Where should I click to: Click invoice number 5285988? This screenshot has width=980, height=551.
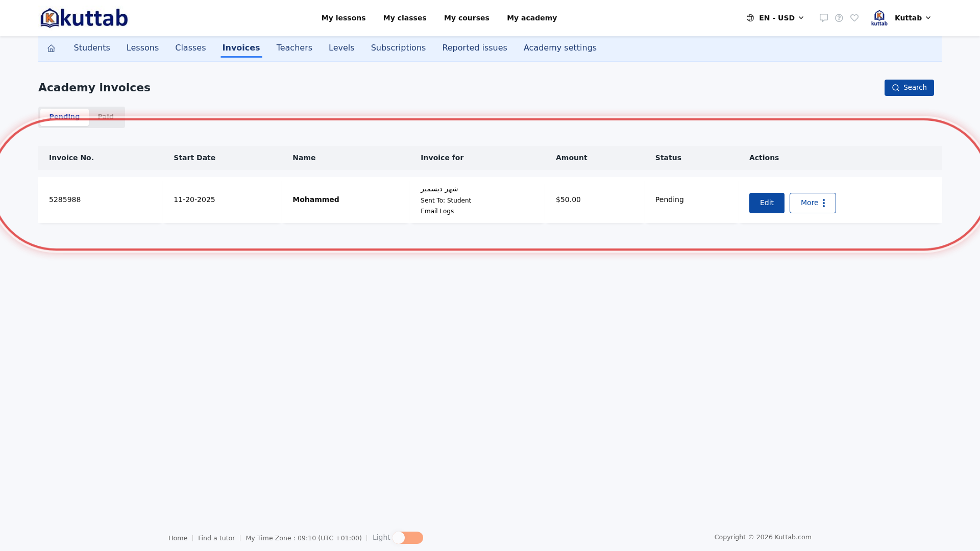coord(65,199)
